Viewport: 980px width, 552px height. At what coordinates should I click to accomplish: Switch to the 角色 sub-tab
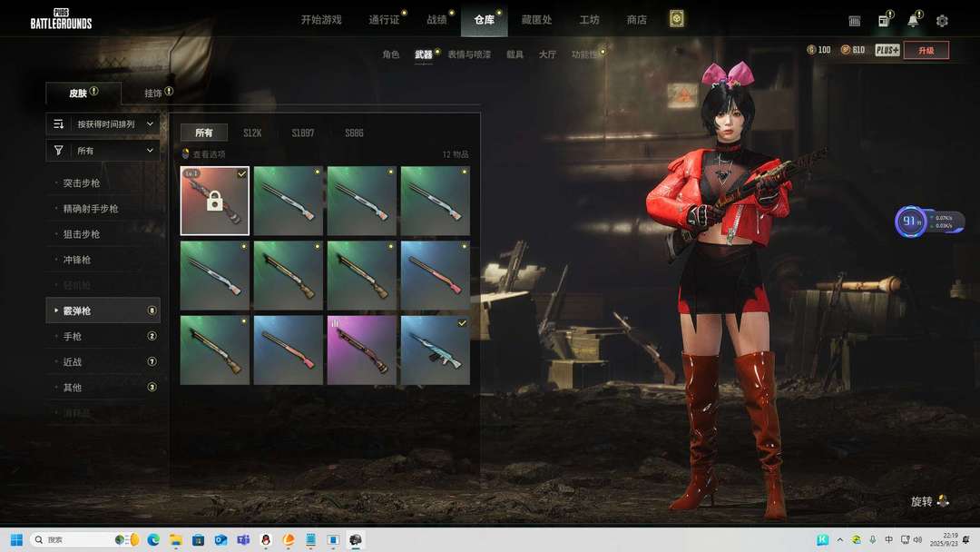coord(390,54)
